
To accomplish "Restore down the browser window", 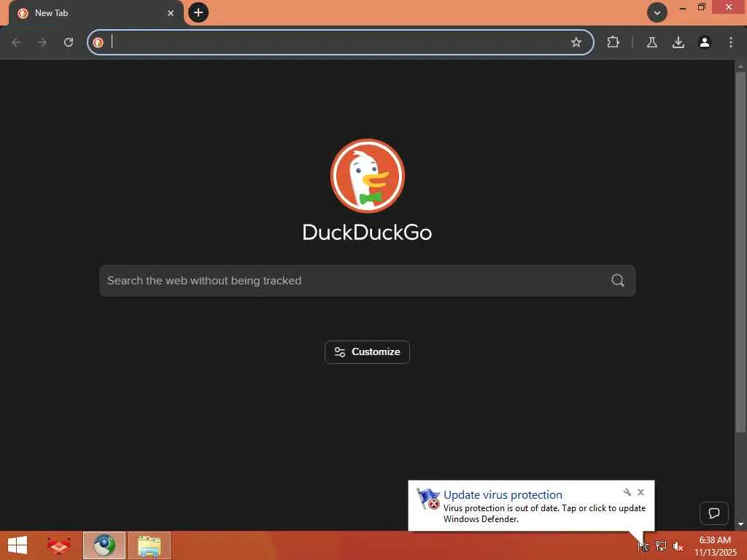I will [701, 7].
